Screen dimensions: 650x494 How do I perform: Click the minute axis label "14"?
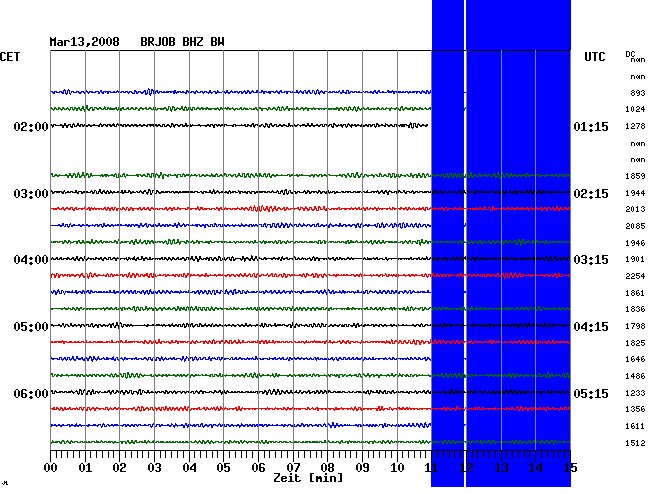535,468
